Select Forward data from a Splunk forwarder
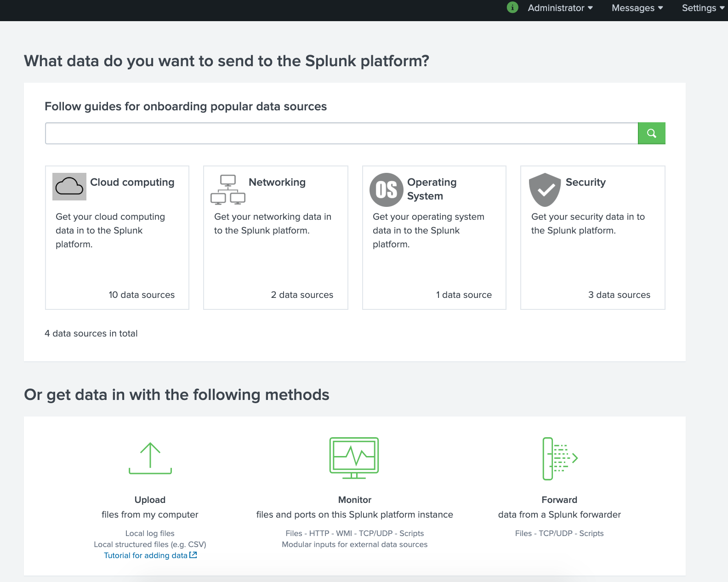The image size is (728, 582). [x=559, y=507]
